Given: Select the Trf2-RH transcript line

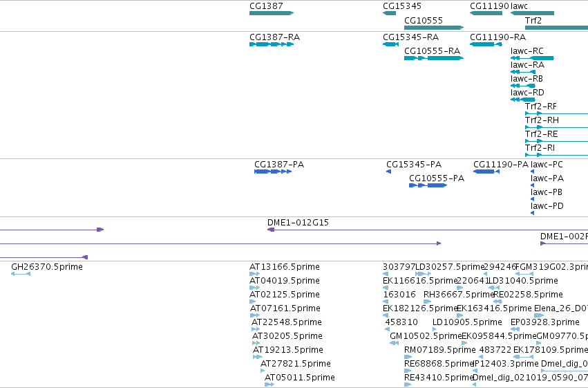Looking at the screenshot, I should coord(556,127).
